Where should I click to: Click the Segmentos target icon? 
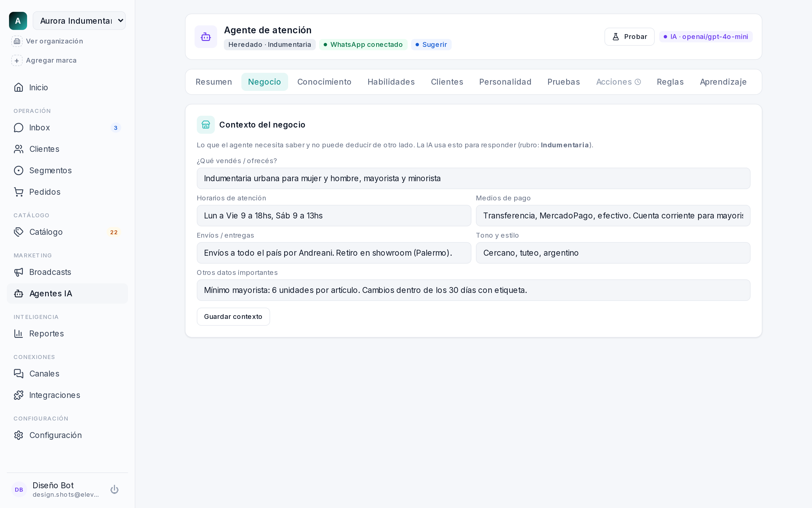(x=19, y=171)
